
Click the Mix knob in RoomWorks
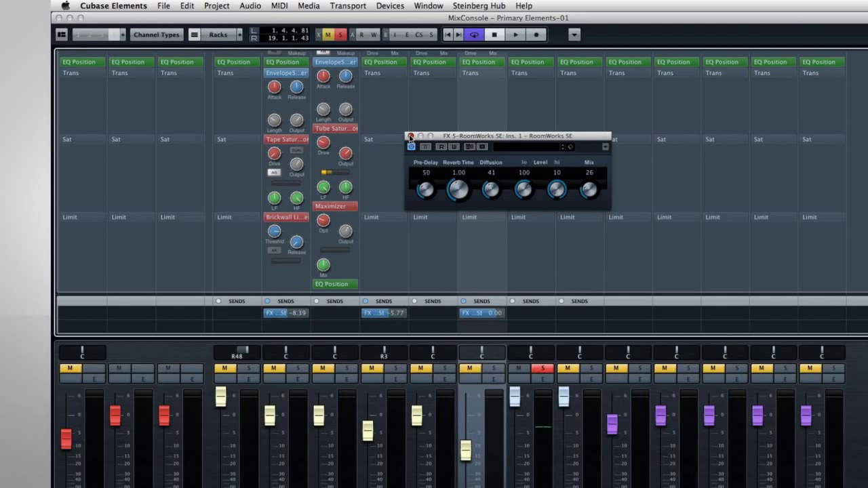click(x=589, y=190)
